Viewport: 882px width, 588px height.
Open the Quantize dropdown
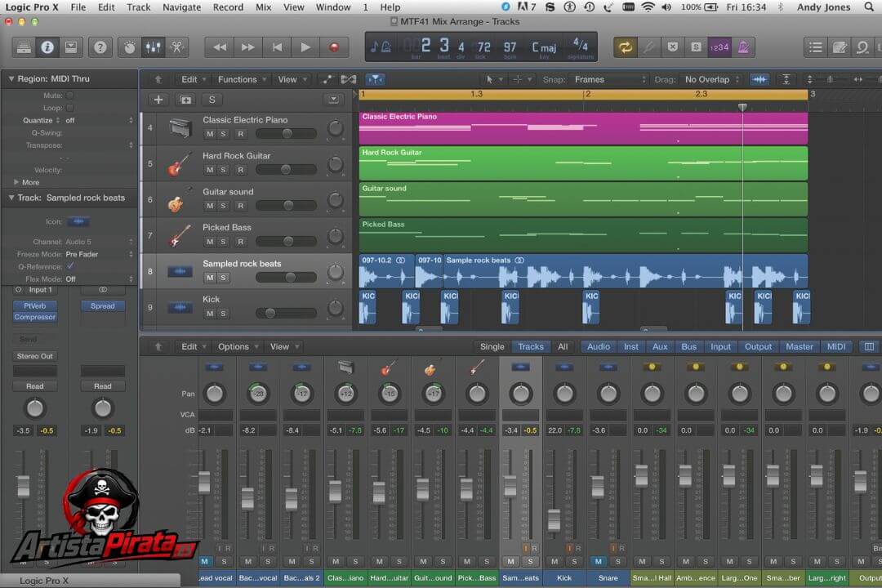point(99,120)
